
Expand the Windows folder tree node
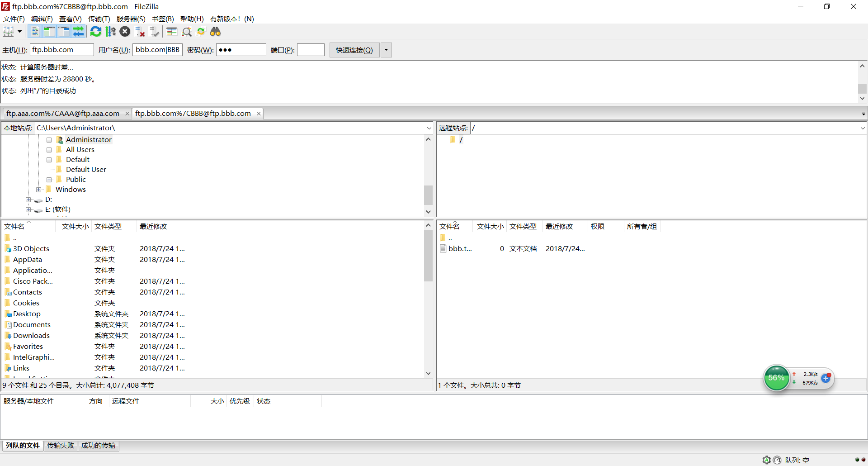(x=39, y=190)
